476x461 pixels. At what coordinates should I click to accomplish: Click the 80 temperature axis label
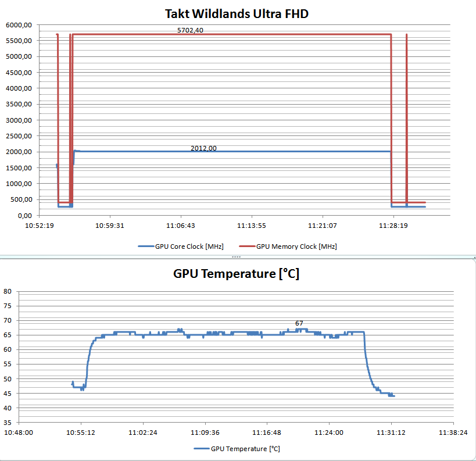tap(8, 292)
